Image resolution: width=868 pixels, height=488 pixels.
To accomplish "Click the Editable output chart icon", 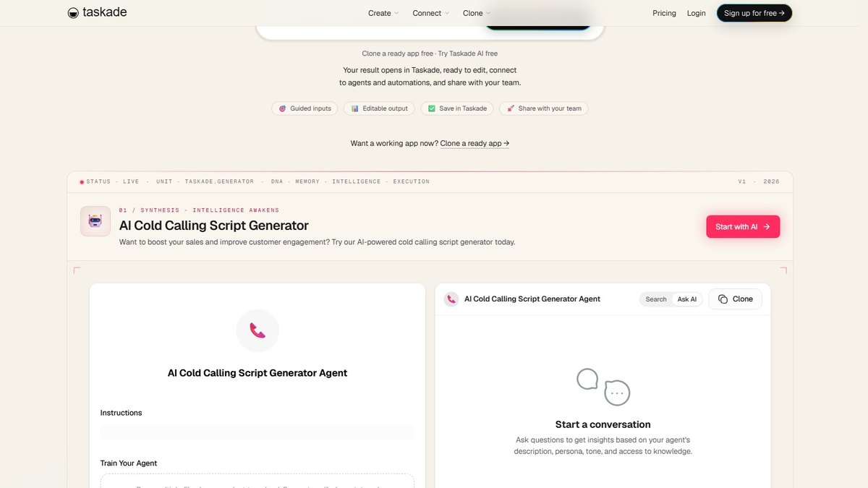I will pyautogui.click(x=355, y=108).
